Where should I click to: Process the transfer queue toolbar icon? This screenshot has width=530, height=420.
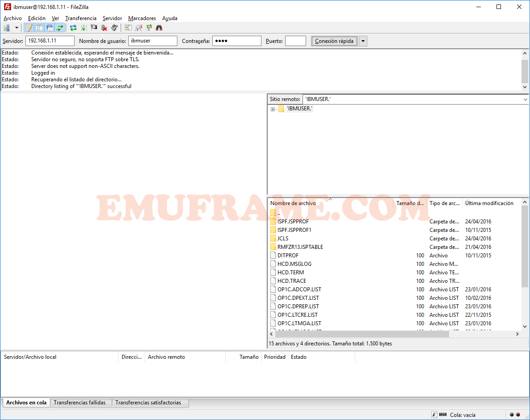[84, 28]
